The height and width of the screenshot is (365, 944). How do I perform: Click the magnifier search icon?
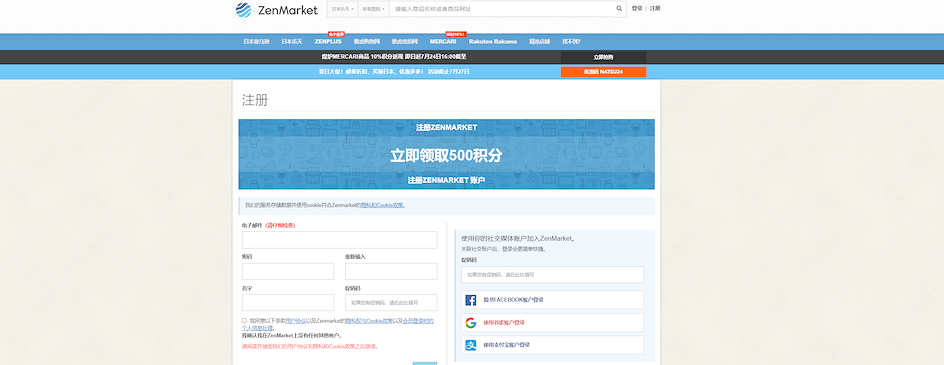[x=619, y=9]
